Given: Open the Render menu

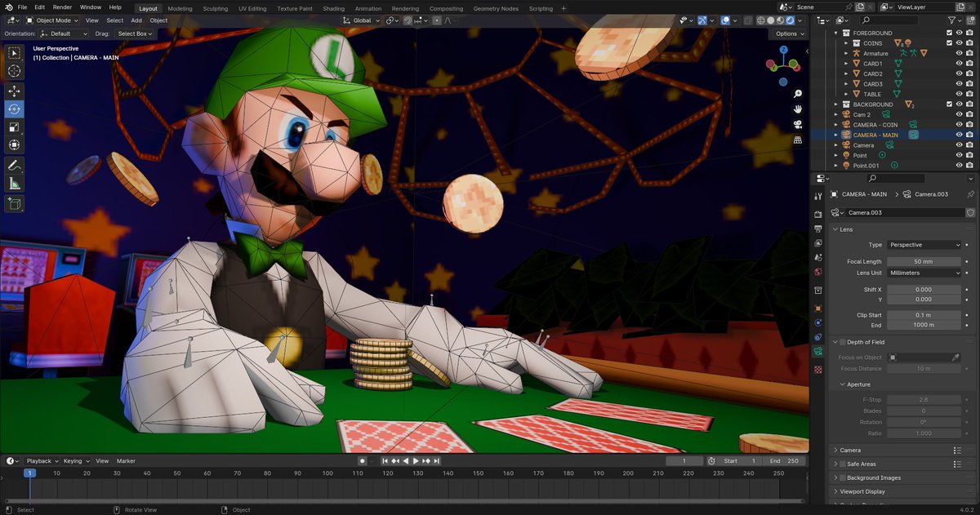Looking at the screenshot, I should coord(62,7).
